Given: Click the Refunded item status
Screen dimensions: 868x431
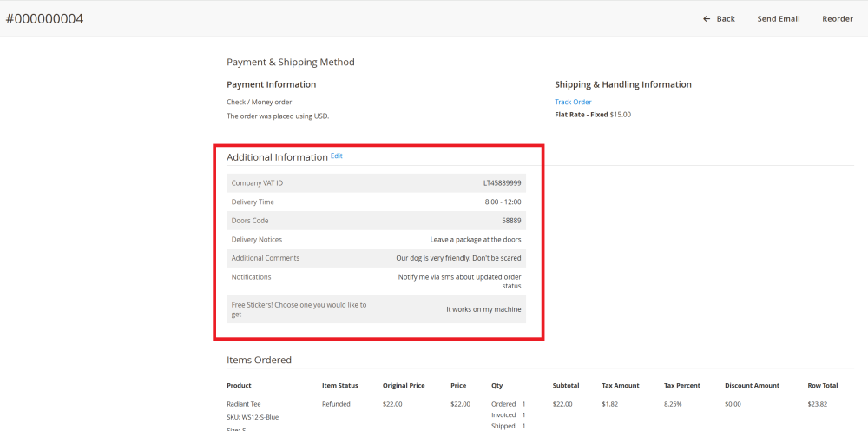Looking at the screenshot, I should point(336,404).
